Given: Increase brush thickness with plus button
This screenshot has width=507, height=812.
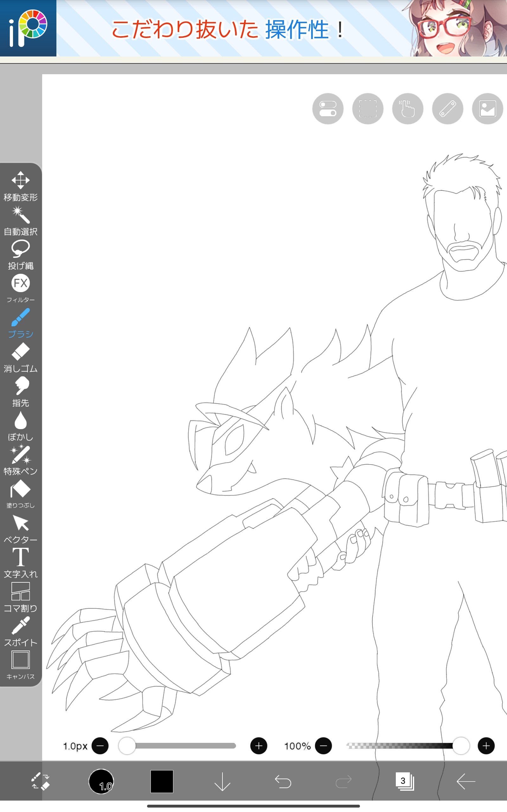Looking at the screenshot, I should [259, 746].
